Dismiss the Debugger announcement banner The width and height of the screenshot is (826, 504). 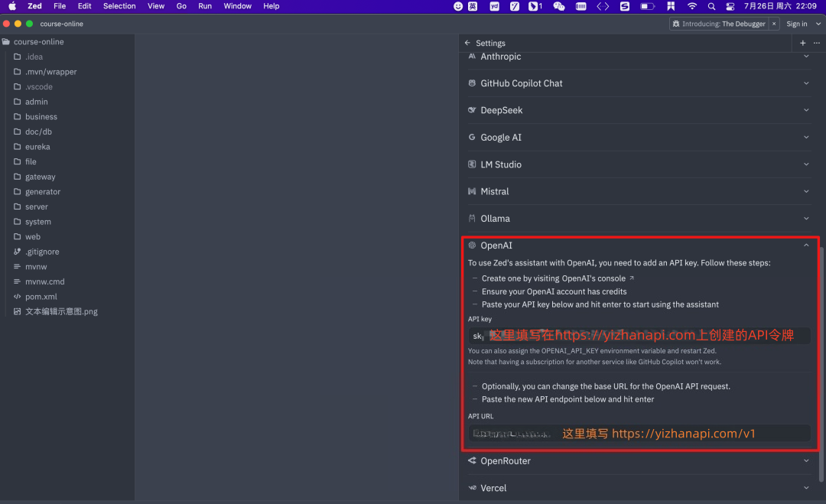pyautogui.click(x=774, y=24)
